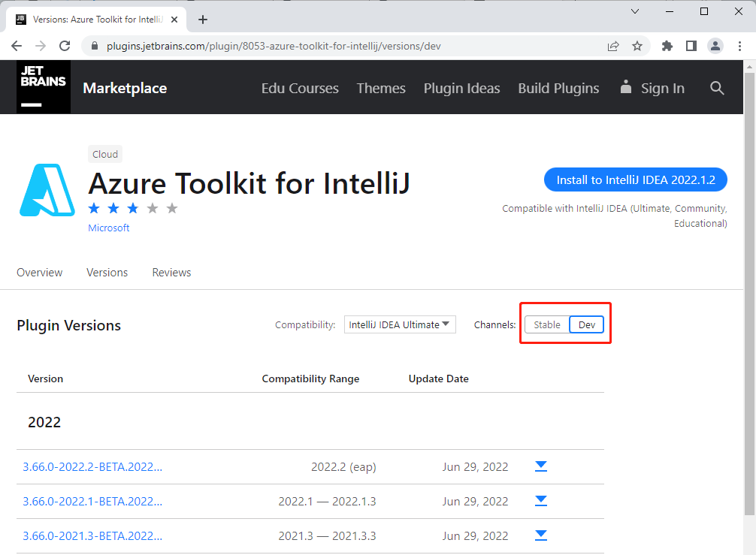Click the Compatibility Range column header

click(310, 379)
